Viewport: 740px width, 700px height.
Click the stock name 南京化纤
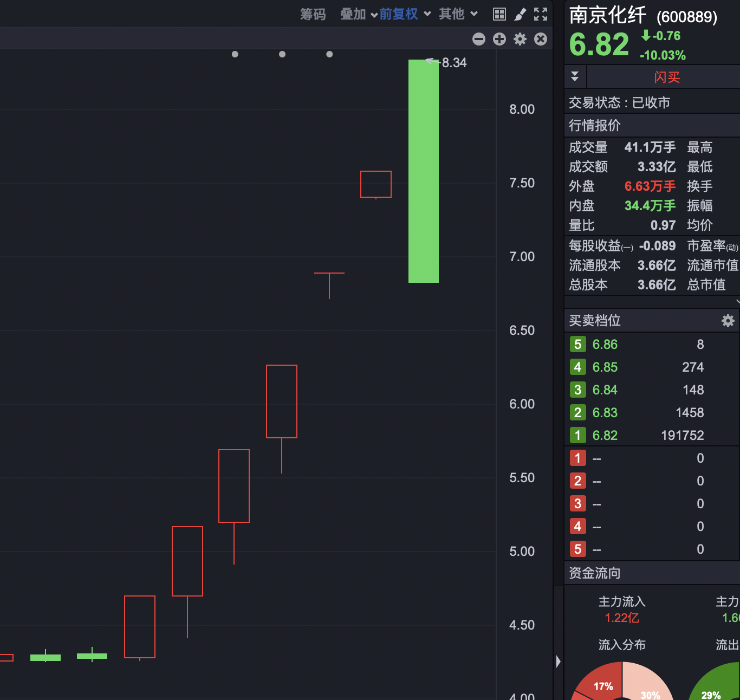click(608, 15)
